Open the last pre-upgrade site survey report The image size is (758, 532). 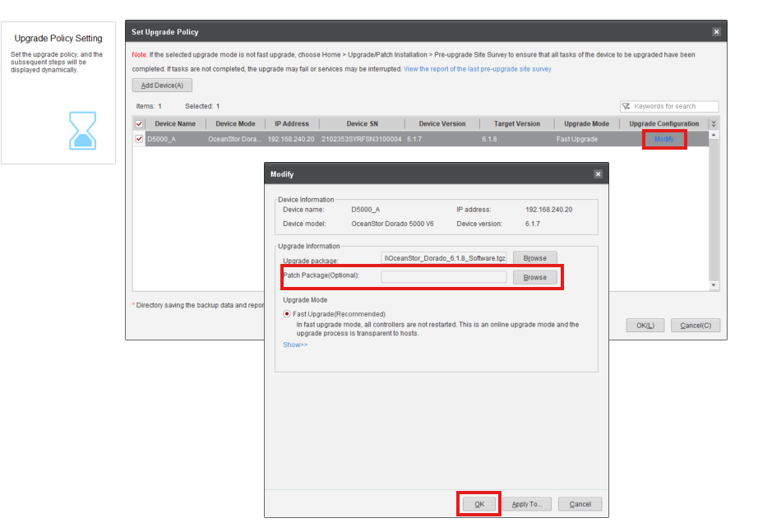(x=477, y=69)
